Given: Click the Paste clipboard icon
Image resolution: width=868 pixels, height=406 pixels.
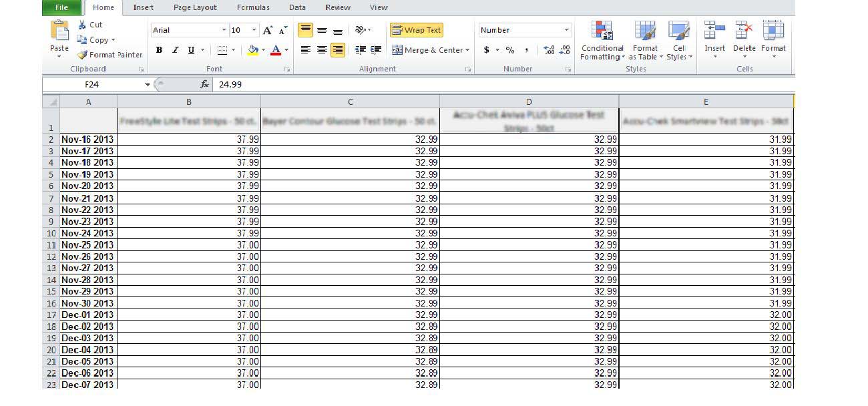Looking at the screenshot, I should click(59, 31).
